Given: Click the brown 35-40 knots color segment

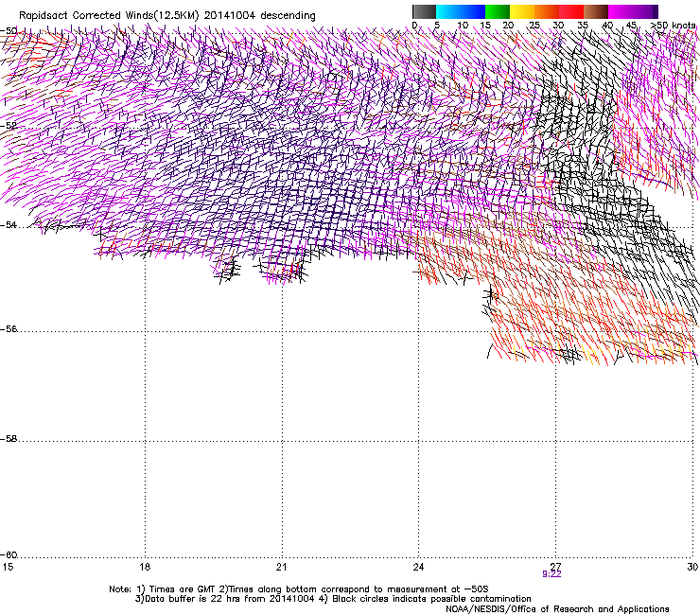Looking at the screenshot, I should pos(596,11).
